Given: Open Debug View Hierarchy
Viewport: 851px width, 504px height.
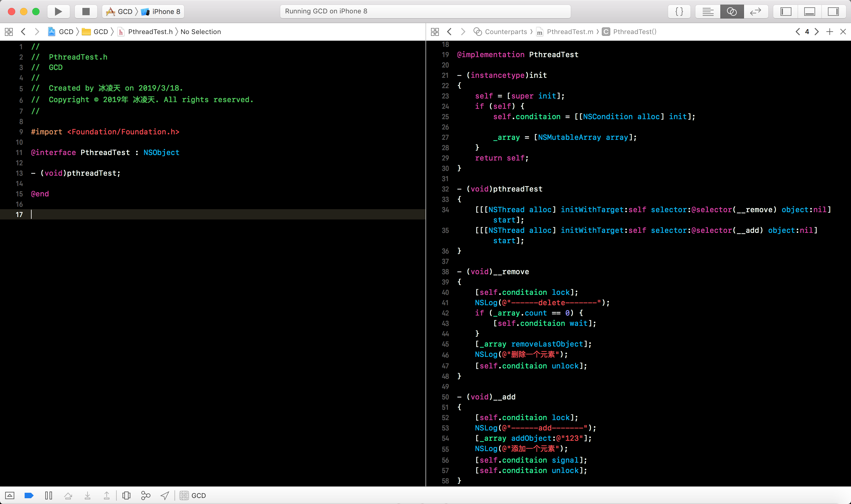Looking at the screenshot, I should pyautogui.click(x=126, y=495).
